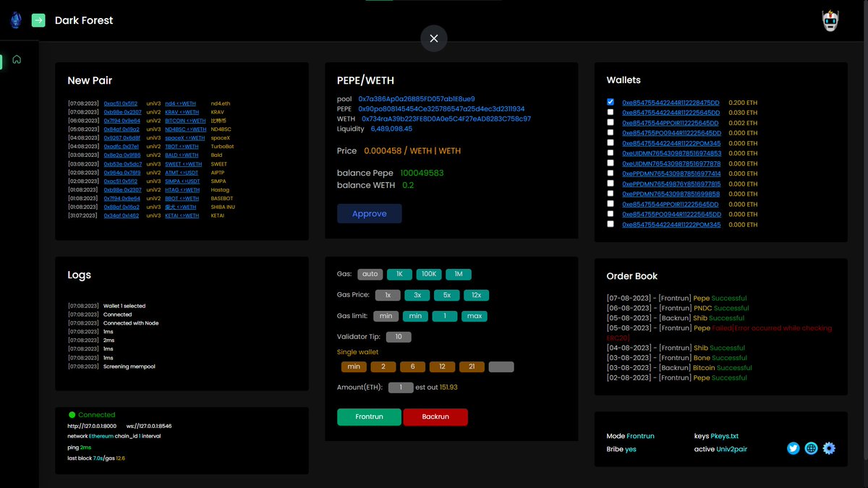Check wallet 0xePPDMN76549876Y8516977815
868x488 pixels.
(x=610, y=183)
